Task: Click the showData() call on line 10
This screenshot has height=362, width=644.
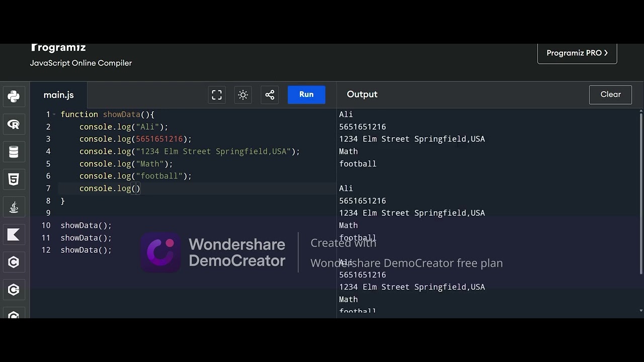Action: pos(86,225)
